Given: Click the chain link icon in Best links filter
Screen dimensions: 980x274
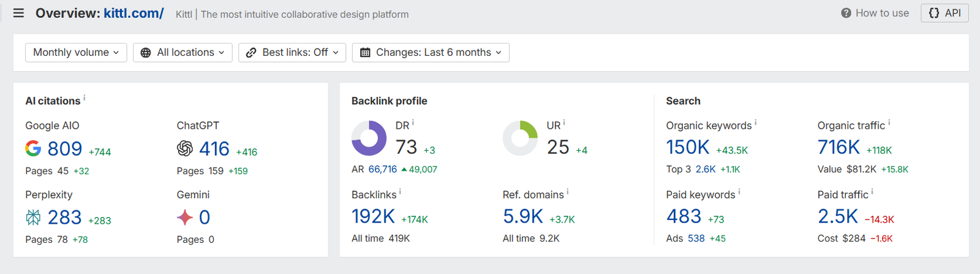Looking at the screenshot, I should click(251, 53).
